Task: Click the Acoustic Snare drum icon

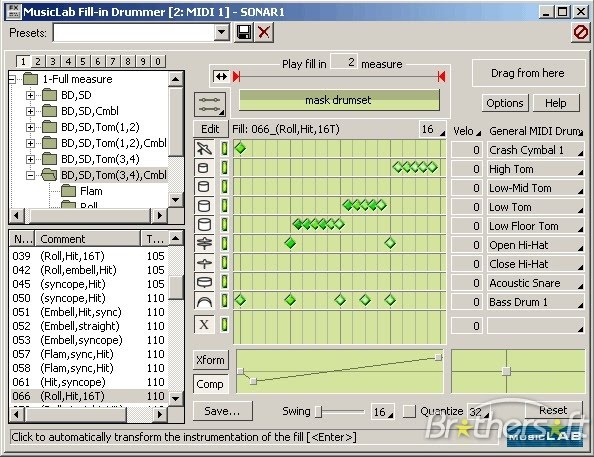Action: pos(204,282)
